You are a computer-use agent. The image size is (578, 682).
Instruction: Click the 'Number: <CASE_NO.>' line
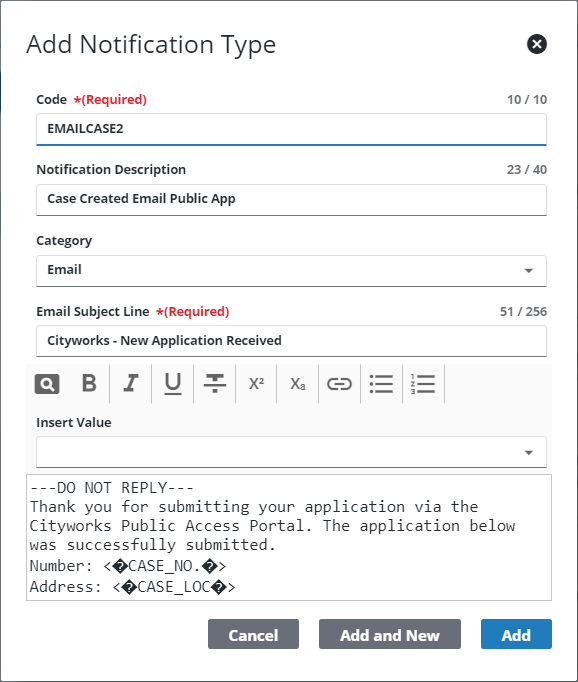128,566
